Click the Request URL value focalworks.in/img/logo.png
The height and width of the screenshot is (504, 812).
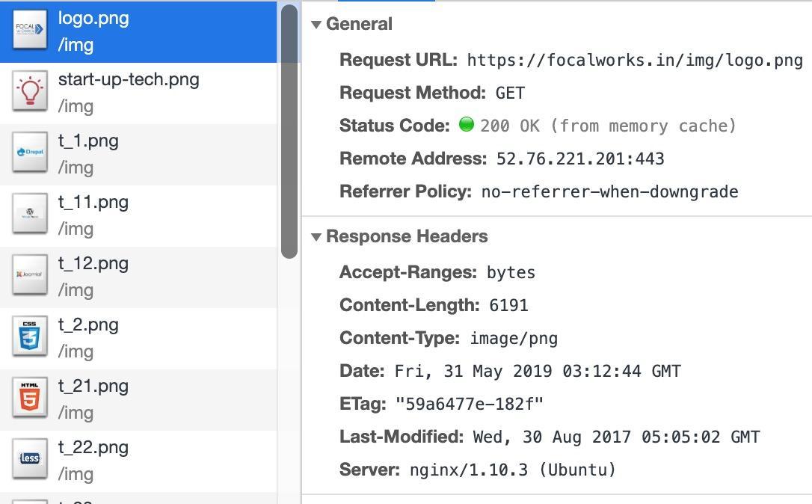(x=634, y=61)
